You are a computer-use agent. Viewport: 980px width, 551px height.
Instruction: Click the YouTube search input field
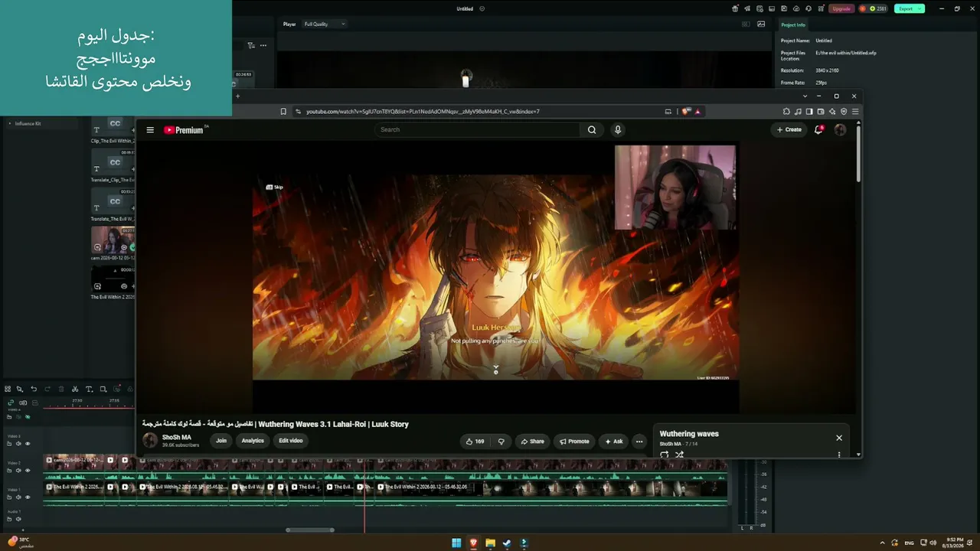477,130
